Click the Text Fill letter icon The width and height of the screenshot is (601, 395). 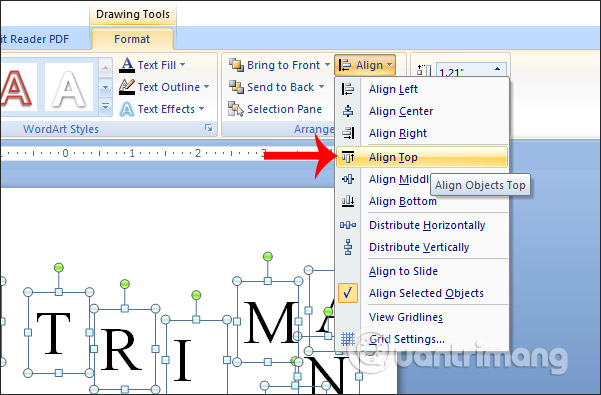[x=127, y=65]
